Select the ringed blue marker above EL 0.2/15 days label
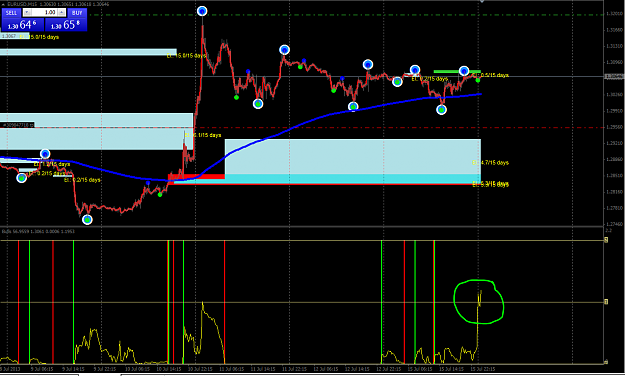The height and width of the screenshot is (376, 625). click(x=415, y=70)
